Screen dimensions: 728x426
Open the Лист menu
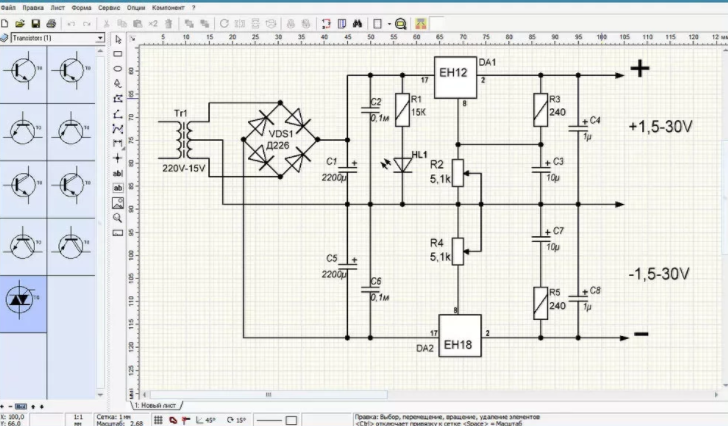point(58,7)
